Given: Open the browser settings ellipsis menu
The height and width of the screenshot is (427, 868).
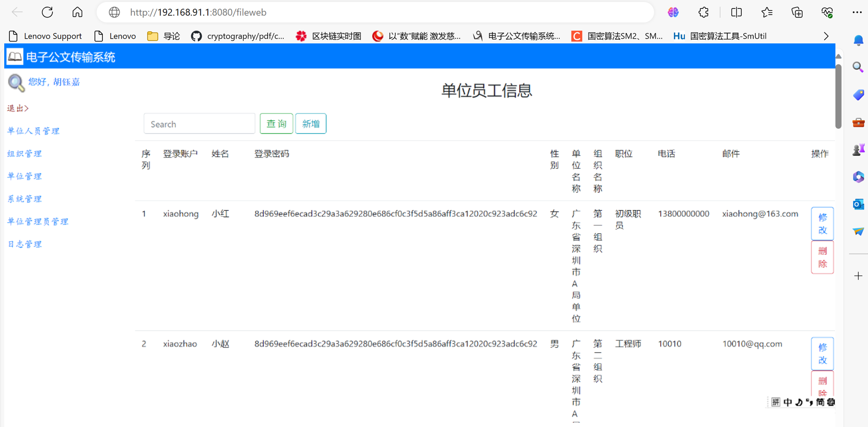Looking at the screenshot, I should click(857, 12).
